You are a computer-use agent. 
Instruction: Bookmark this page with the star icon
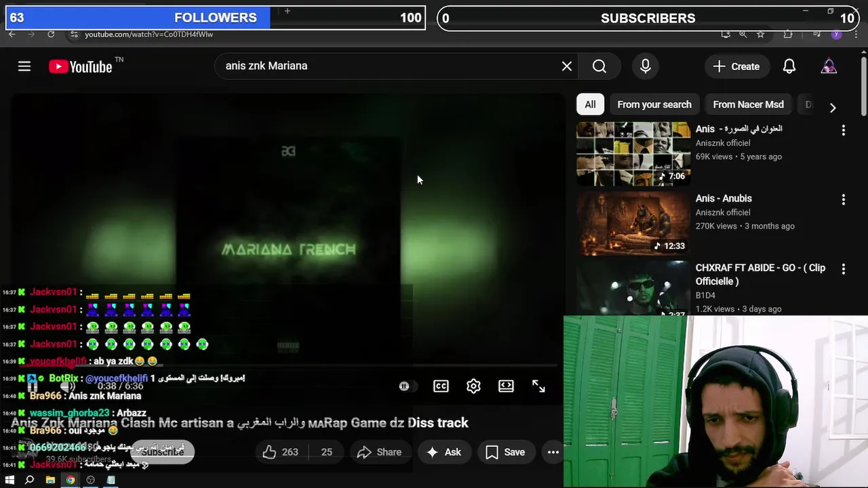click(x=761, y=34)
